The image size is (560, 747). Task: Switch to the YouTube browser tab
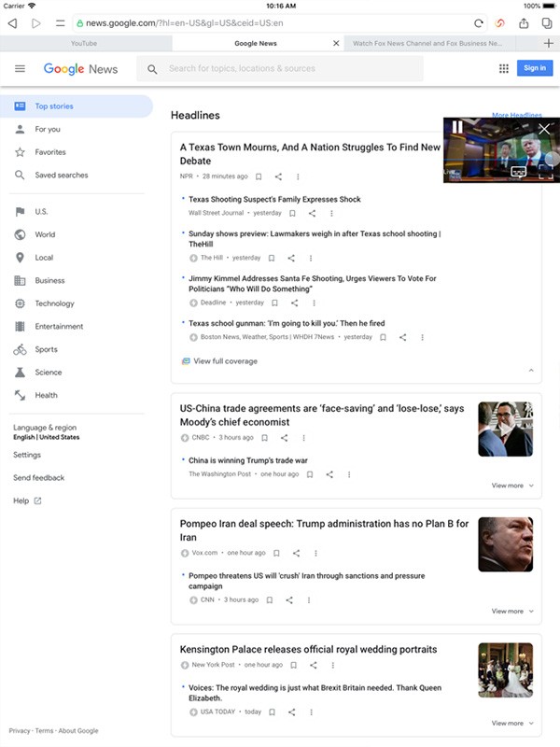(x=84, y=43)
